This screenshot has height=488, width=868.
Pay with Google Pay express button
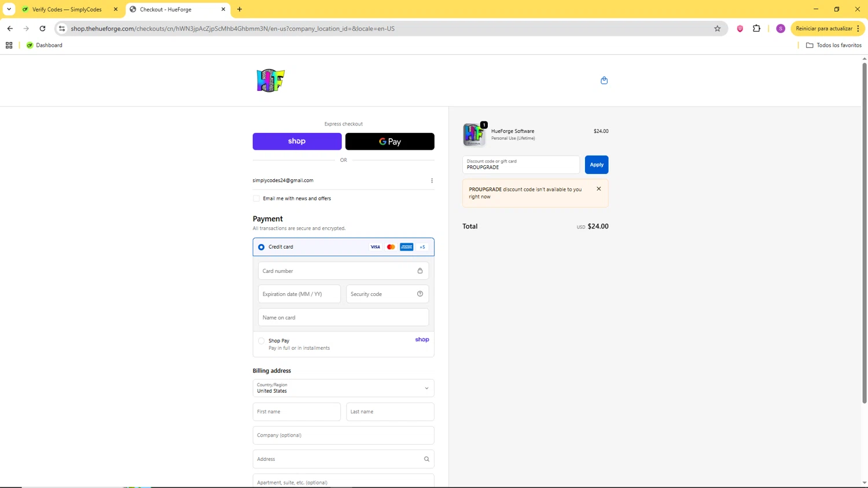tap(390, 141)
